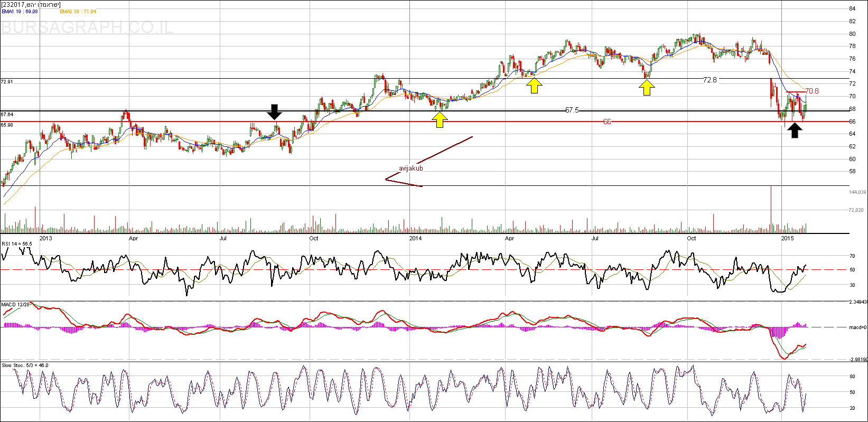Click the "76" price axis label

[x=853, y=59]
